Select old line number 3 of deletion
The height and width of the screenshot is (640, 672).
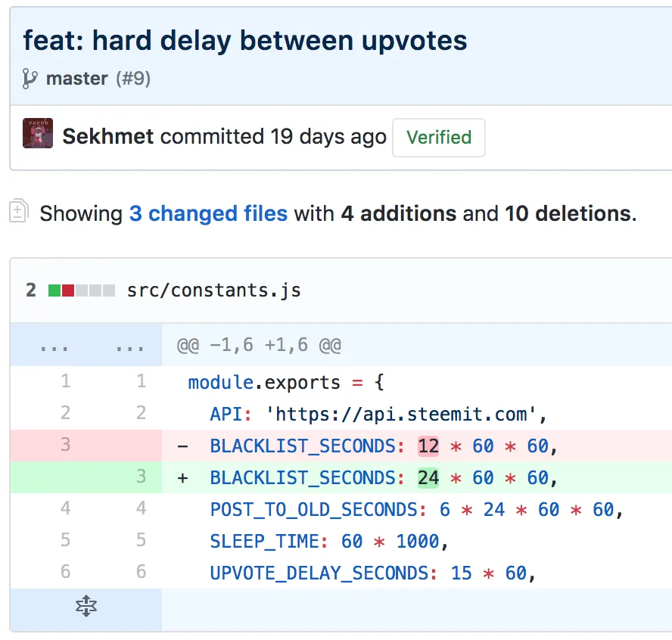(x=65, y=445)
